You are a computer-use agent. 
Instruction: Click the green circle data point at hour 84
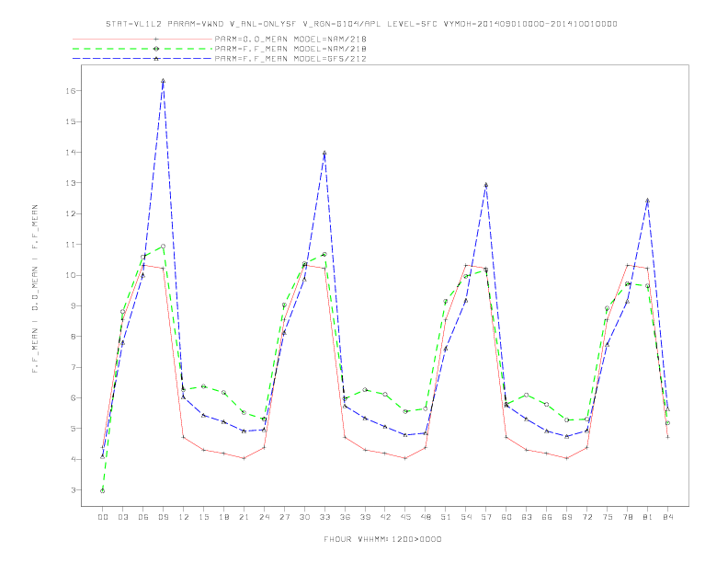667,423
